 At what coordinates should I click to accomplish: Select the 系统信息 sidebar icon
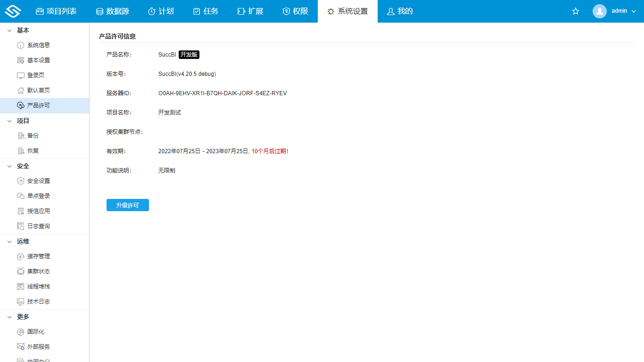coord(21,45)
